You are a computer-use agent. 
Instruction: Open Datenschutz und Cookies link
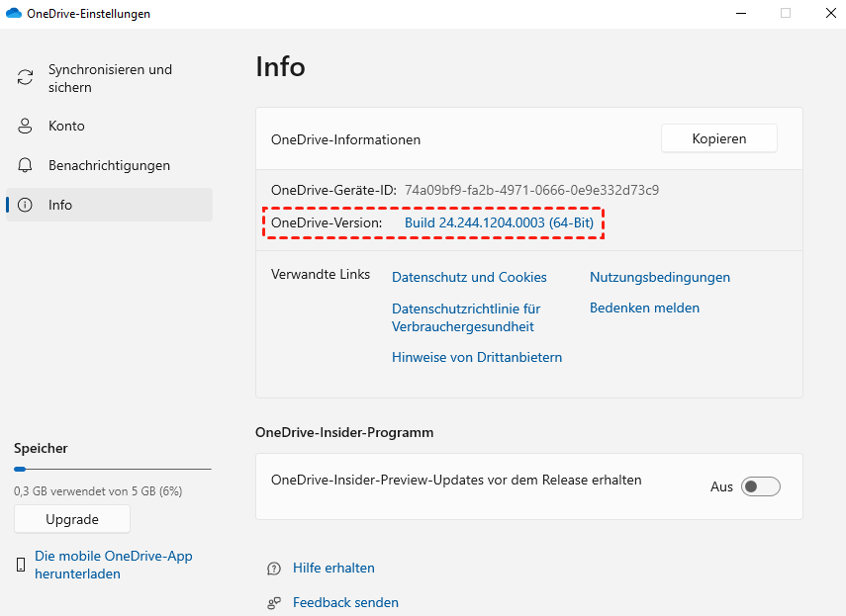click(x=469, y=277)
